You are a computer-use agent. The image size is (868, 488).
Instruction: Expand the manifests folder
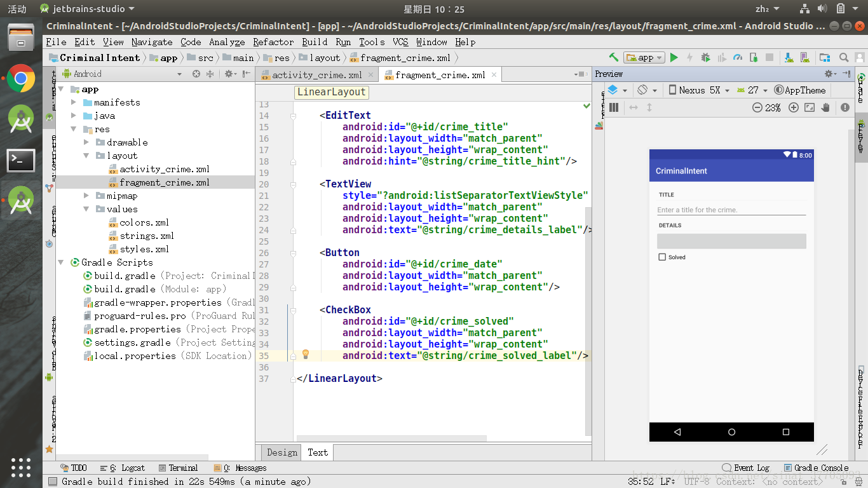point(74,102)
